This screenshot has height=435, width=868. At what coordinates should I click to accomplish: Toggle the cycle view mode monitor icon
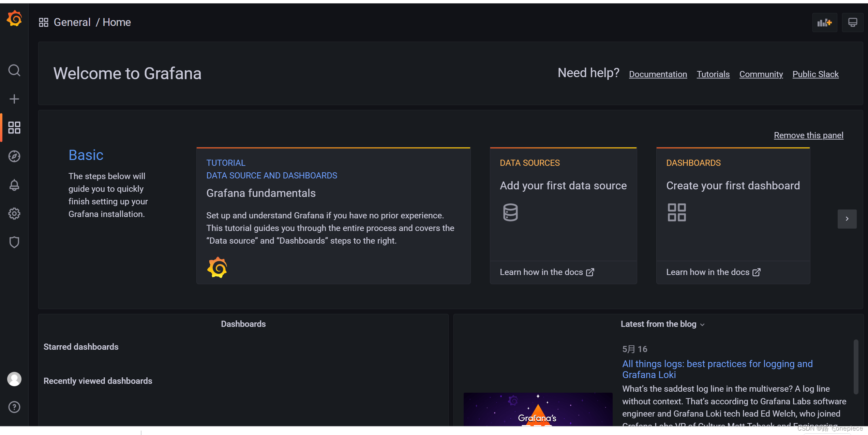(x=852, y=23)
